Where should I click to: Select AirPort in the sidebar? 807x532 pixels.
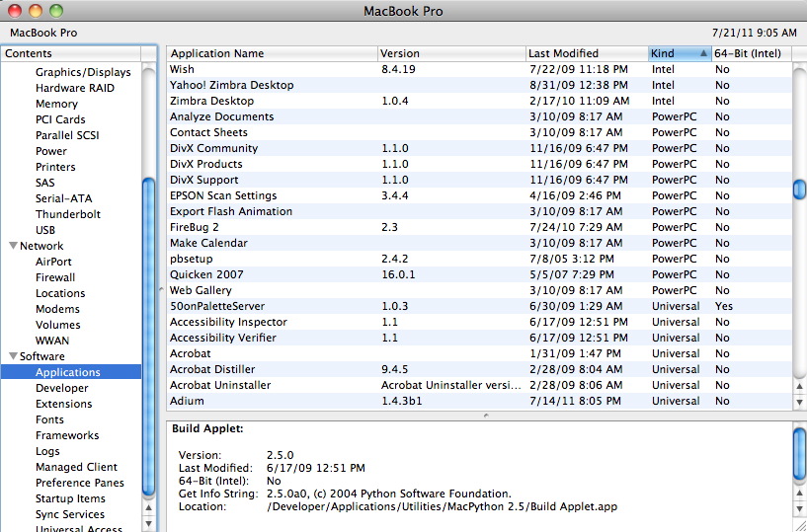53,262
